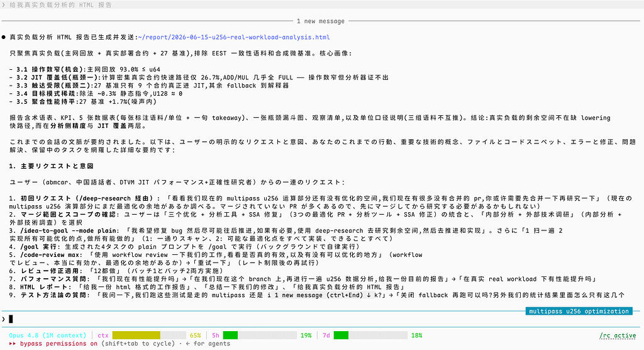Focus the command prompt input line
This screenshot has width=644, height=350.
tap(322, 319)
